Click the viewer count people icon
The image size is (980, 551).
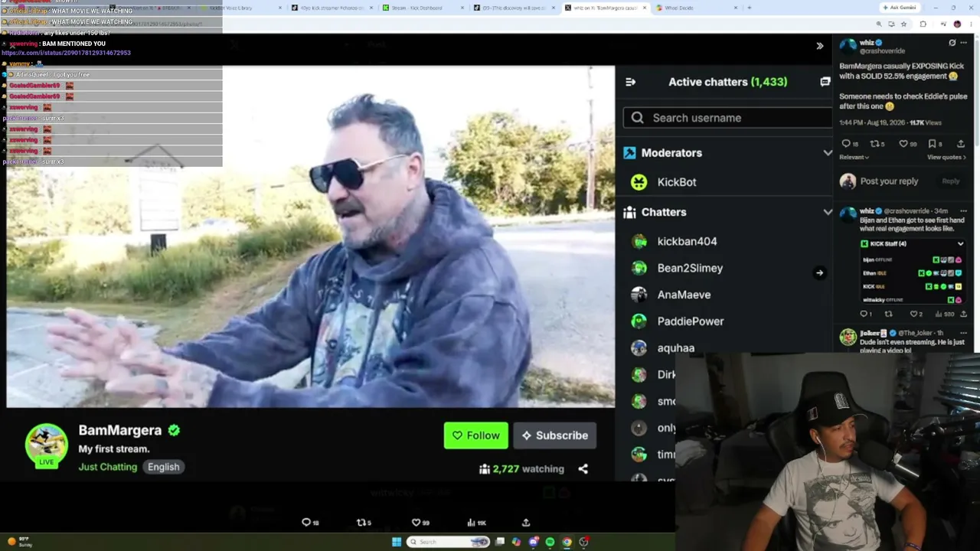(485, 469)
